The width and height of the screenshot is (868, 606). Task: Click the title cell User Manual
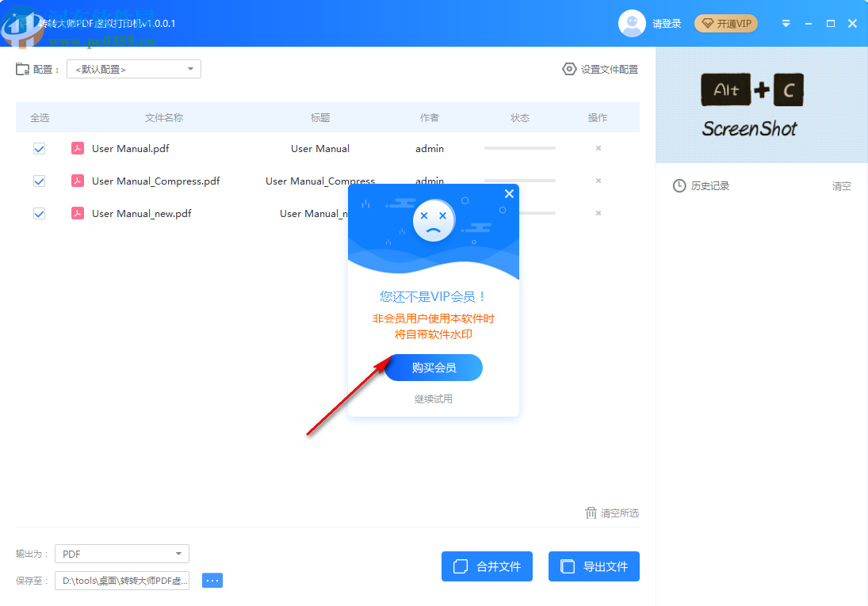click(x=320, y=148)
